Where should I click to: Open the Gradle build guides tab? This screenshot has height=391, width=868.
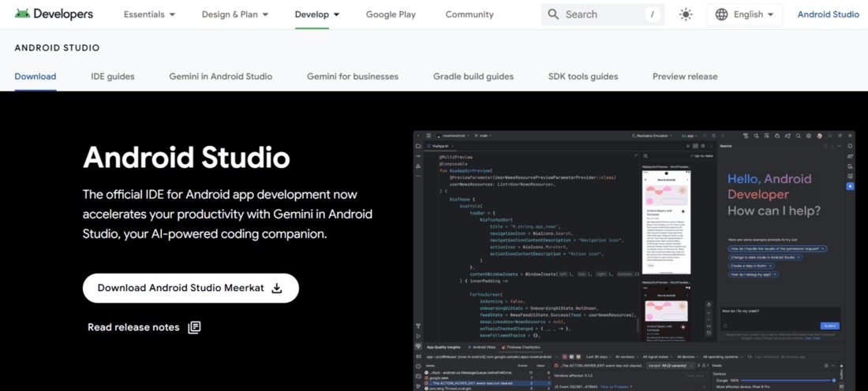click(473, 76)
